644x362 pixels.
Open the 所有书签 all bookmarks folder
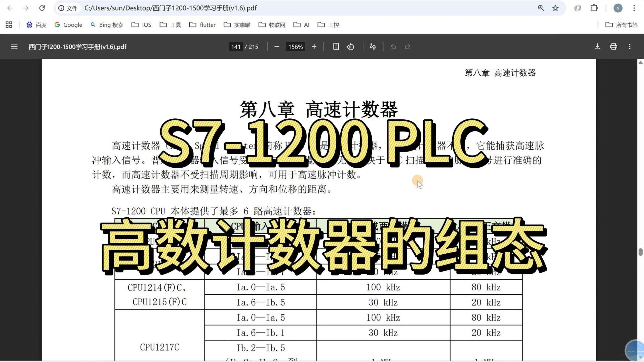(x=621, y=25)
